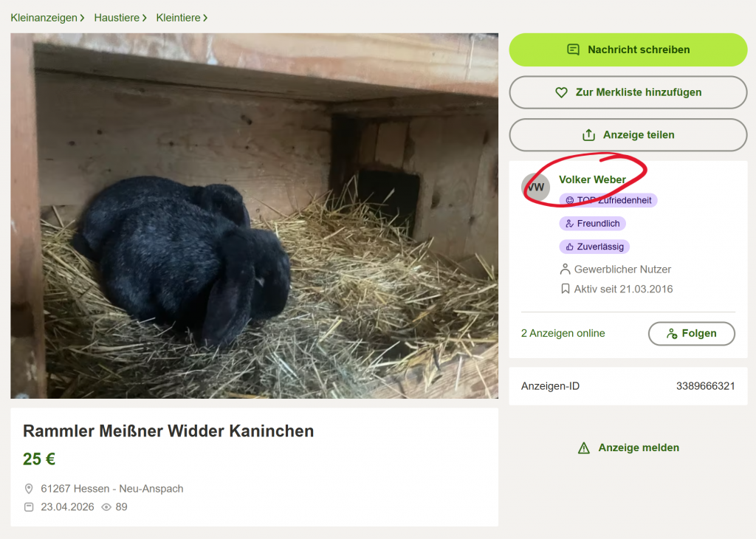Click the eye views icon
Screen dimensions: 756x539
click(106, 507)
